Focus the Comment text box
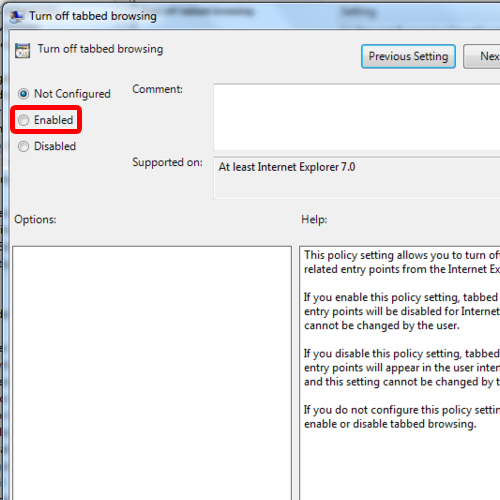 (357, 117)
